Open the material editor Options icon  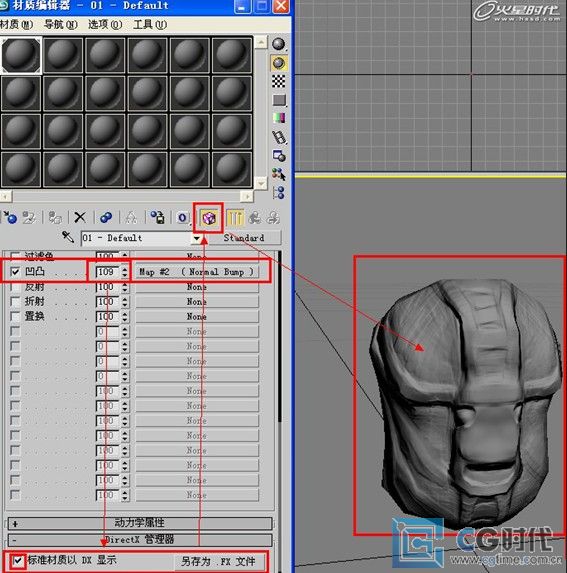(x=279, y=156)
